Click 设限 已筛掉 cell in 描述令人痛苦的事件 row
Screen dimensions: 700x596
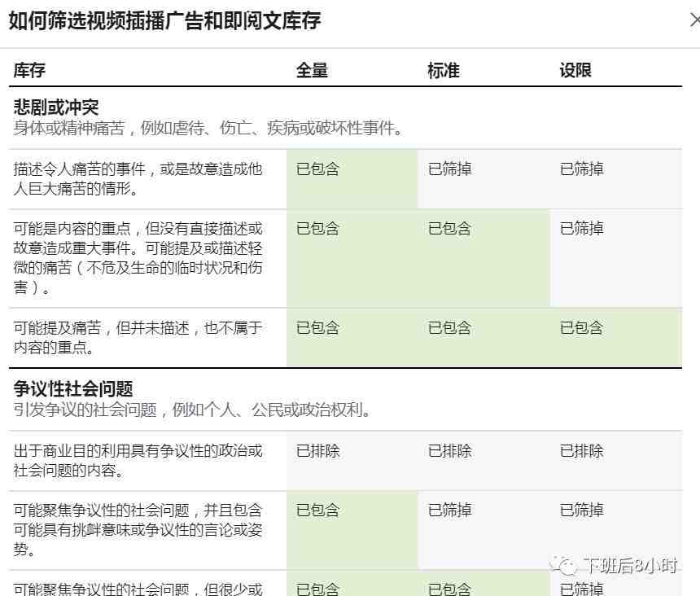615,179
